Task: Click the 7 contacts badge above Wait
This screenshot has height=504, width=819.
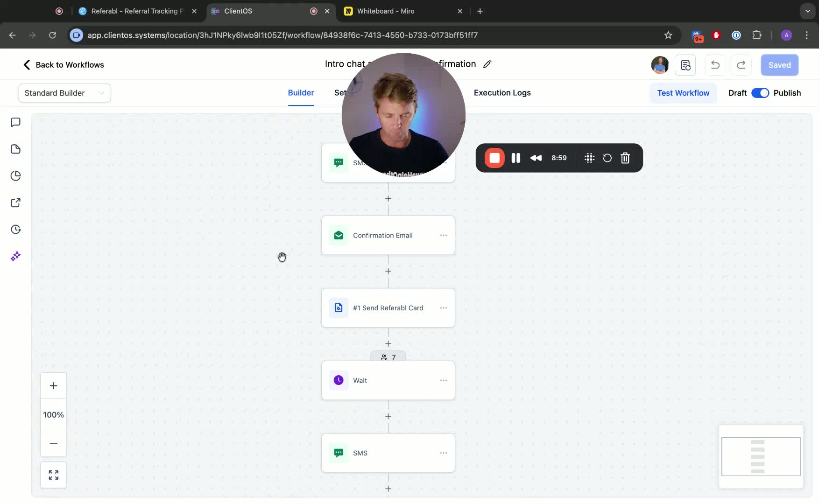Action: click(388, 357)
